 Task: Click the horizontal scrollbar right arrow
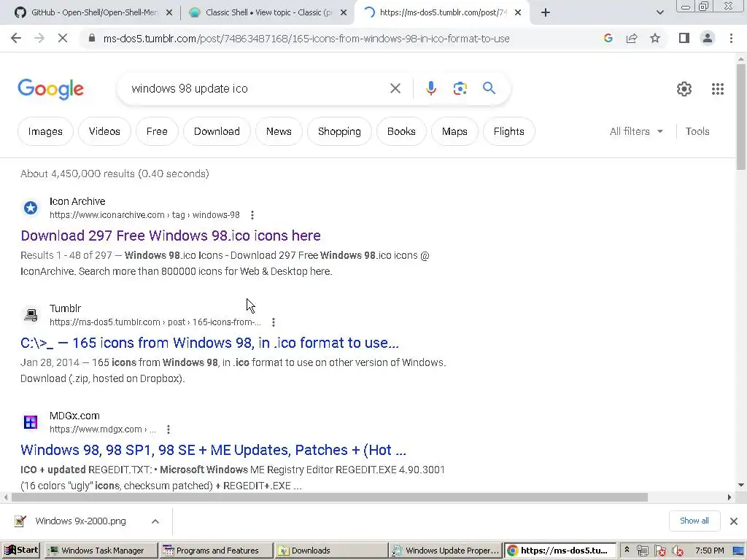(x=729, y=497)
